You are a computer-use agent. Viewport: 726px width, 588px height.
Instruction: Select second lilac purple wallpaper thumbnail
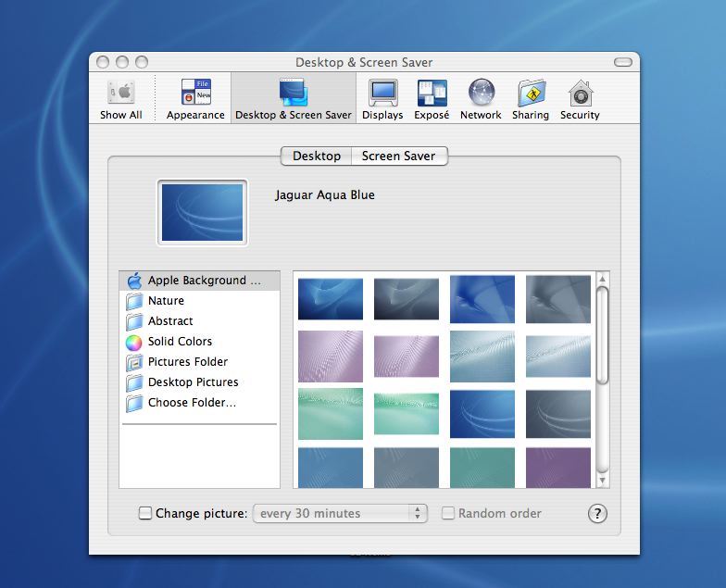(407, 357)
